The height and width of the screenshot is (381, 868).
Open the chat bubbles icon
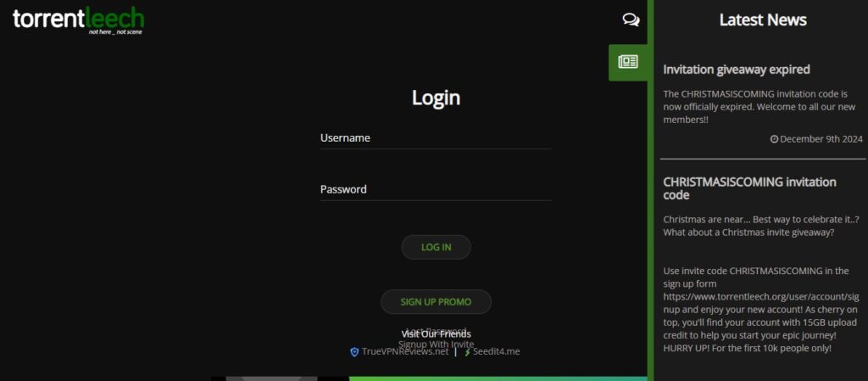[x=631, y=20]
